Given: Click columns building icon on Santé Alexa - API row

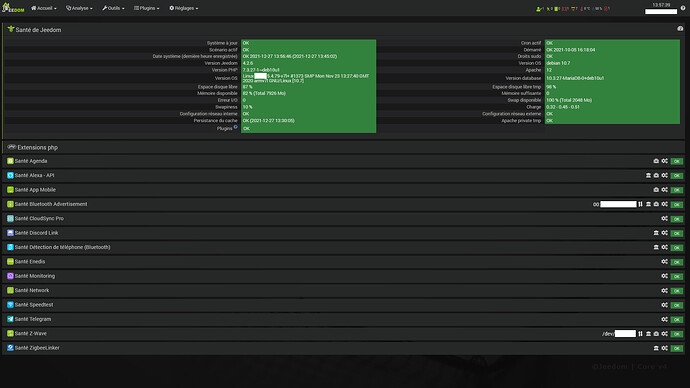Looking at the screenshot, I should 648,176.
